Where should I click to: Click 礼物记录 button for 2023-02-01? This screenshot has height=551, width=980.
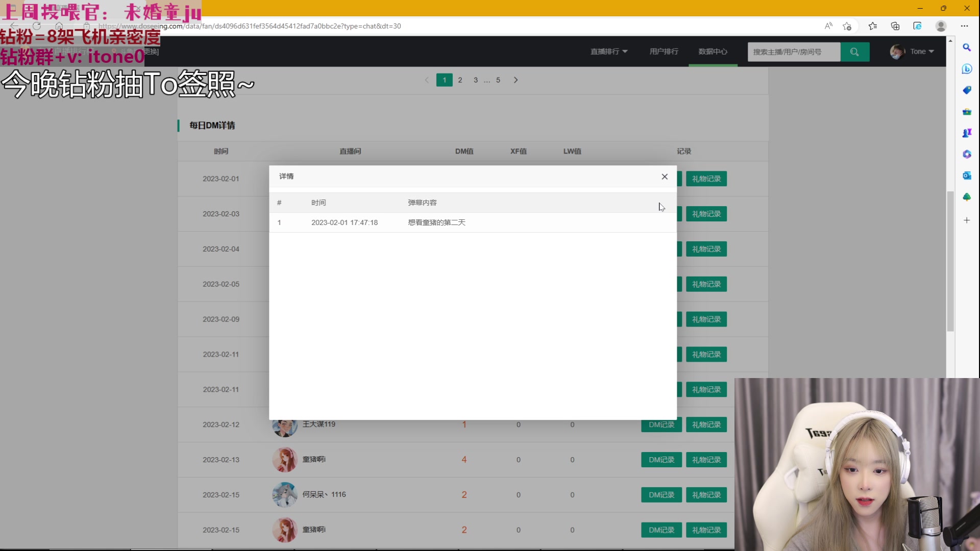(706, 179)
